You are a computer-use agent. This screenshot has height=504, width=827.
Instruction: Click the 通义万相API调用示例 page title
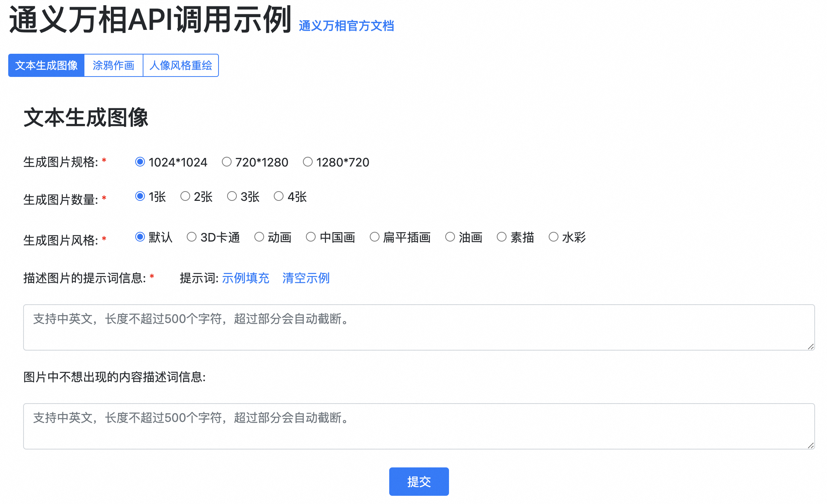[x=150, y=19]
